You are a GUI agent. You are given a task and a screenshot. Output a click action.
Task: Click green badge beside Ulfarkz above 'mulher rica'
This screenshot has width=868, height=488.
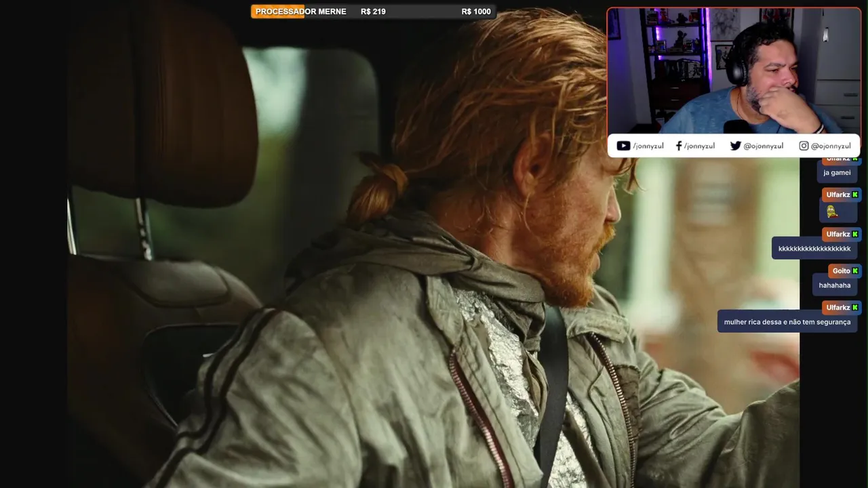855,307
